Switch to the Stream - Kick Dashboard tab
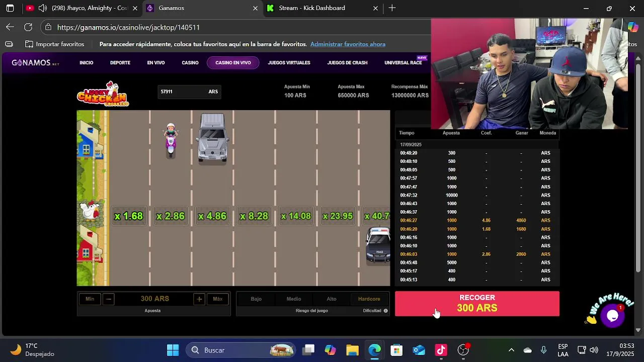Viewport: 644px width, 362px height. (322, 8)
